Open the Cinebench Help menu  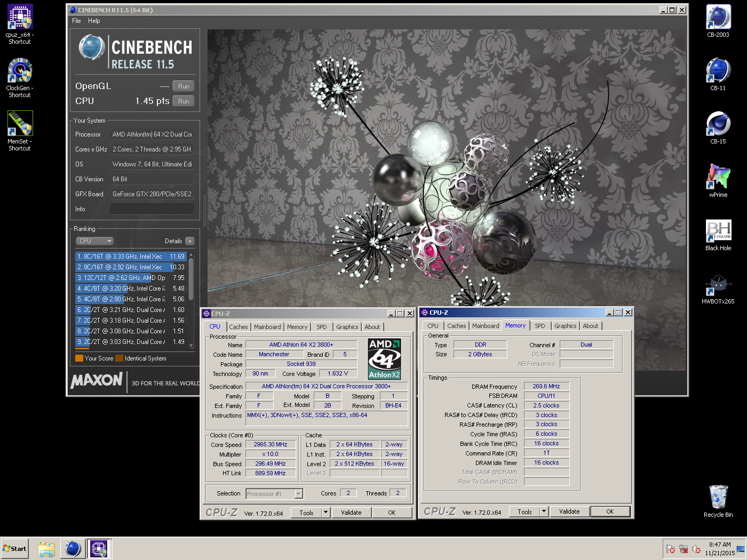(94, 21)
